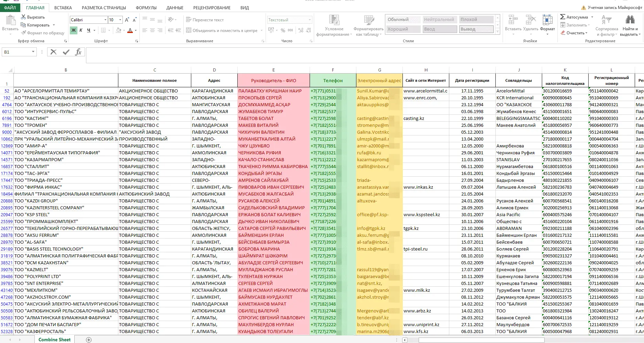
Task: Switch to the ФОРМУЛЫ (Formulas) tab
Action: click(146, 8)
